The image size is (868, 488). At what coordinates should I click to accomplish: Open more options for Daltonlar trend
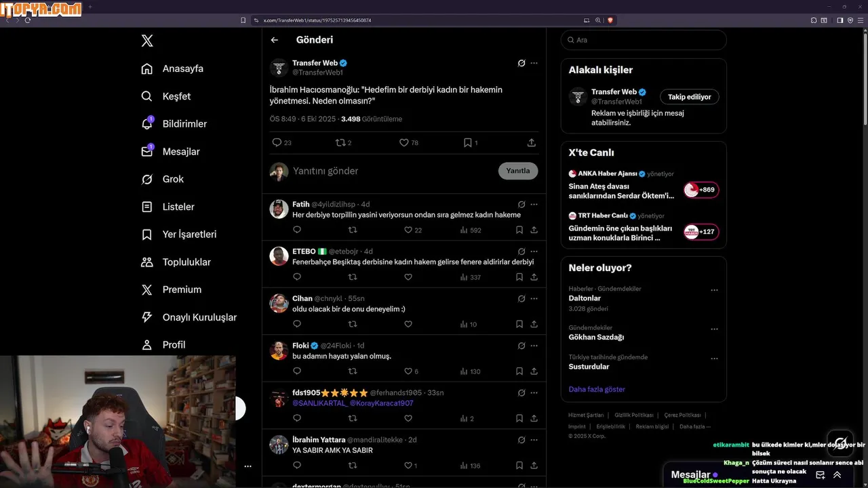[x=714, y=290]
